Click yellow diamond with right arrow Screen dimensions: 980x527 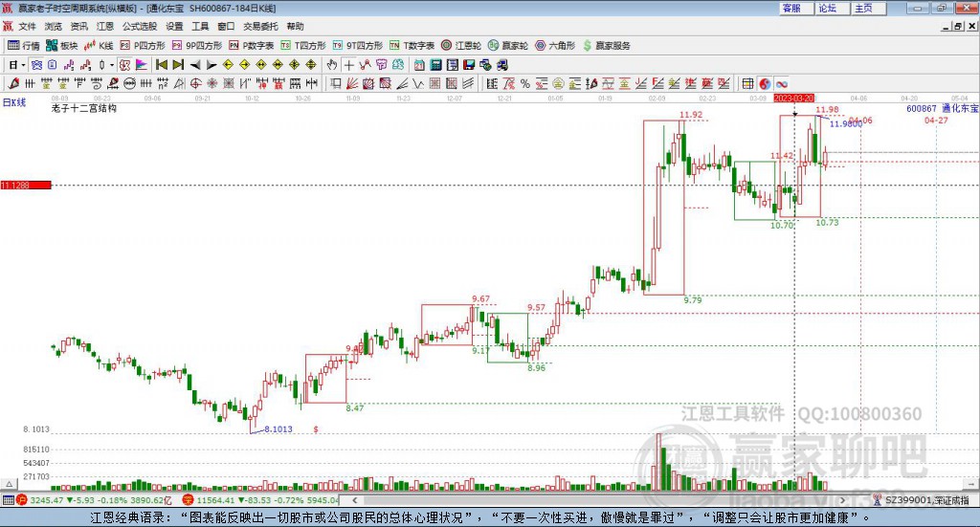pos(244,65)
